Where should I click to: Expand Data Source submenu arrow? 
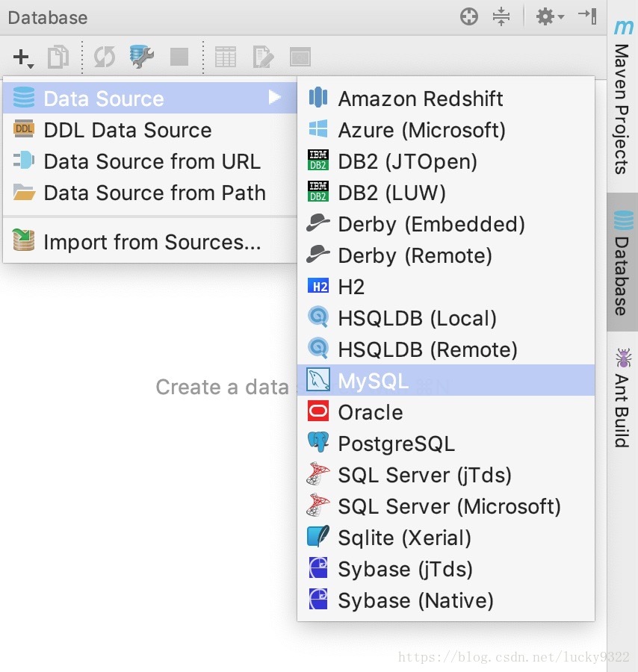[274, 98]
